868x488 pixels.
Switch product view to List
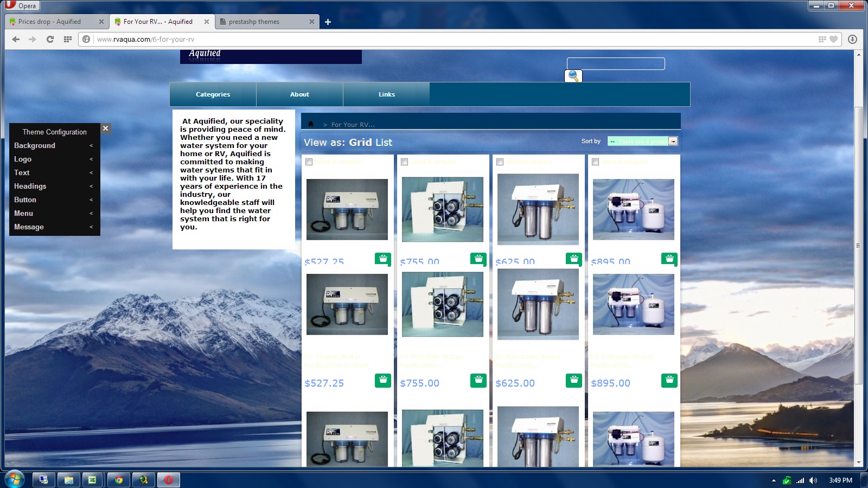point(384,142)
